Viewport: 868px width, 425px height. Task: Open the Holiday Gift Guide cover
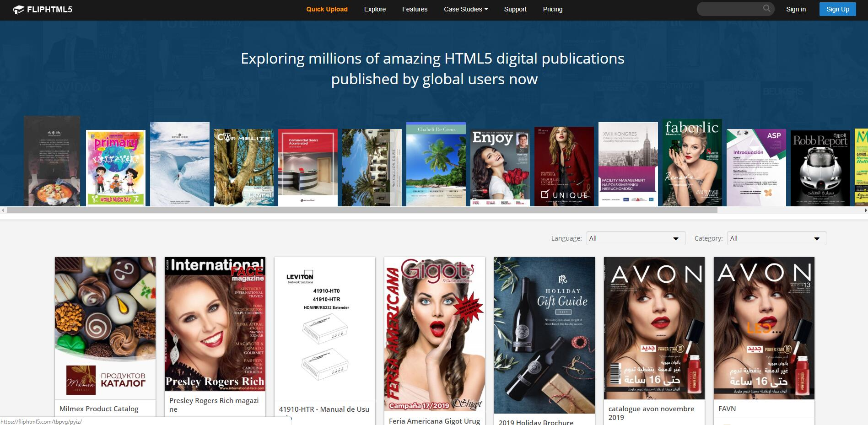(545, 335)
